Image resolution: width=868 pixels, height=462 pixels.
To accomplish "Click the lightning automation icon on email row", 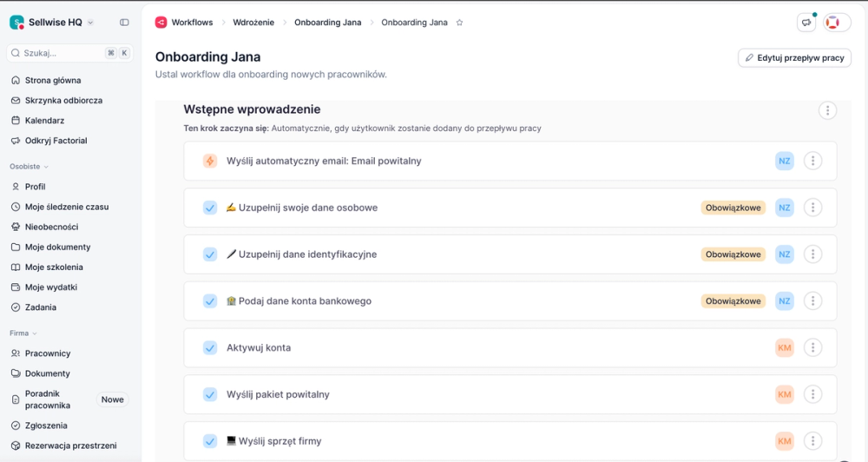I will point(210,162).
